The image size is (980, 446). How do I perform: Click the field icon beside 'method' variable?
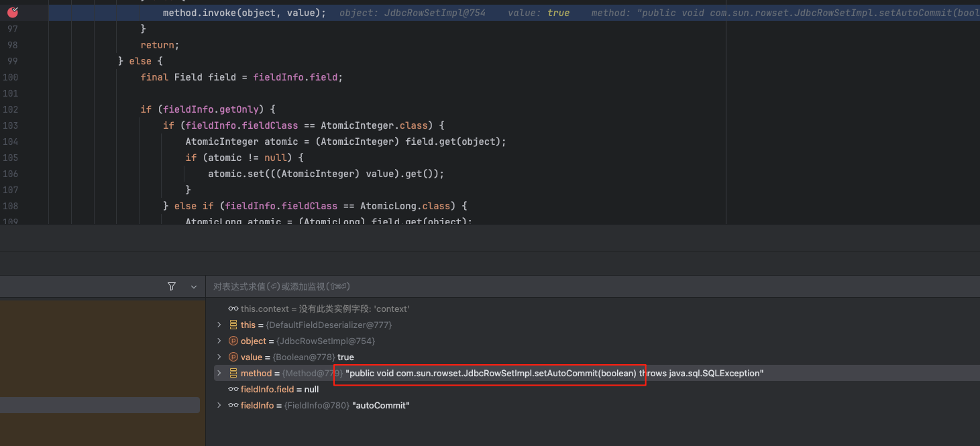tap(233, 373)
